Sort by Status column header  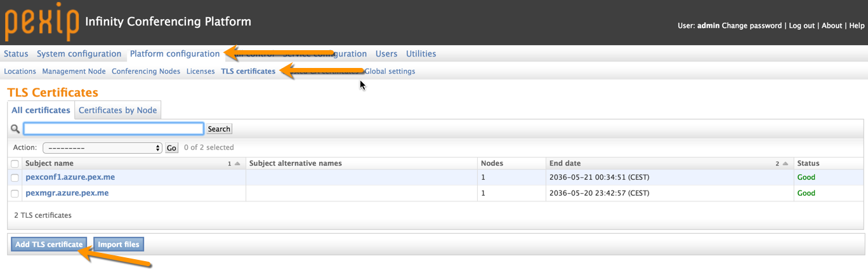pos(808,163)
